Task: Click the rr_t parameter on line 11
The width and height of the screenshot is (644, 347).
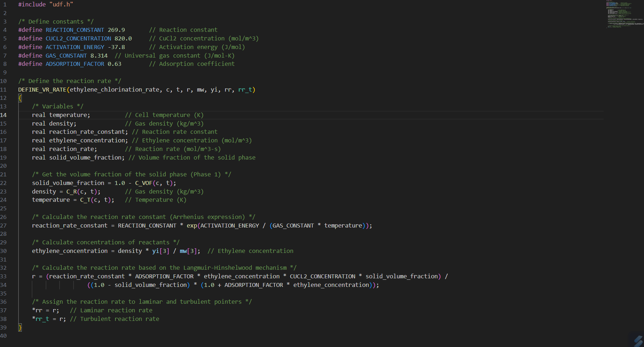Action: coord(245,89)
